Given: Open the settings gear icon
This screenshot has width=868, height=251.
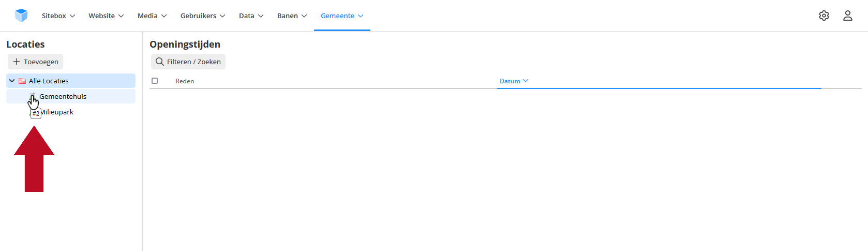Looking at the screenshot, I should coord(824,16).
